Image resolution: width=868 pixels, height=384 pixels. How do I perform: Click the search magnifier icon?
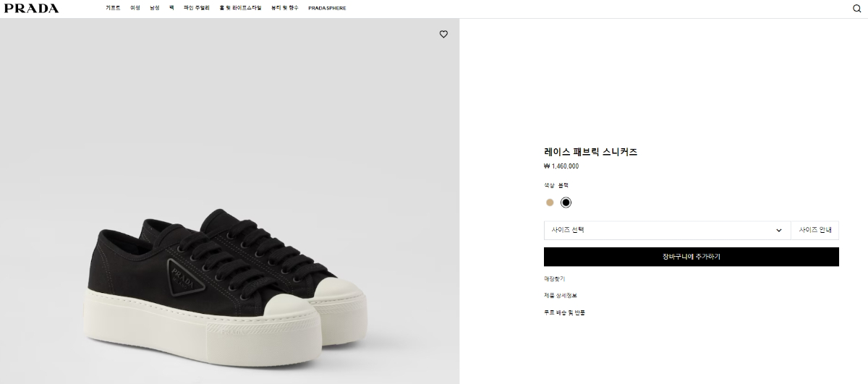[x=857, y=9]
